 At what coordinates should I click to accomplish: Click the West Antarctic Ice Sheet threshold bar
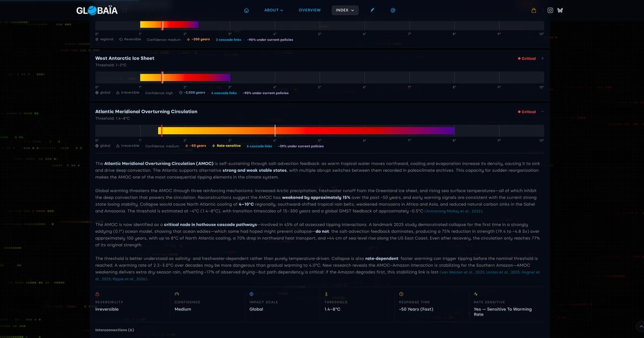click(319, 77)
